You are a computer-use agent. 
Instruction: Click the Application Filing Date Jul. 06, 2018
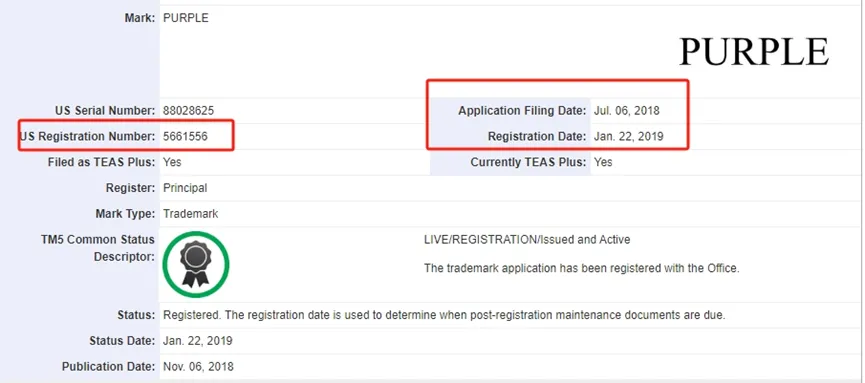tap(627, 110)
